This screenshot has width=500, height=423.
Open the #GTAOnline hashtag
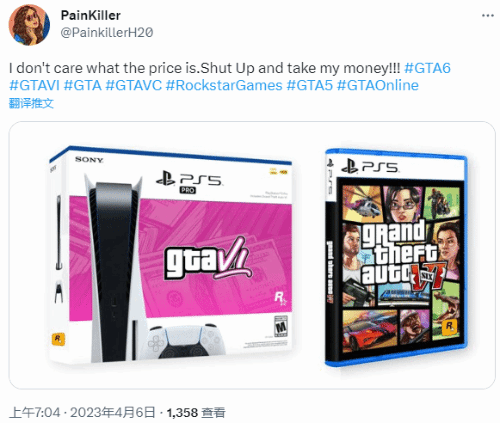[x=378, y=85]
